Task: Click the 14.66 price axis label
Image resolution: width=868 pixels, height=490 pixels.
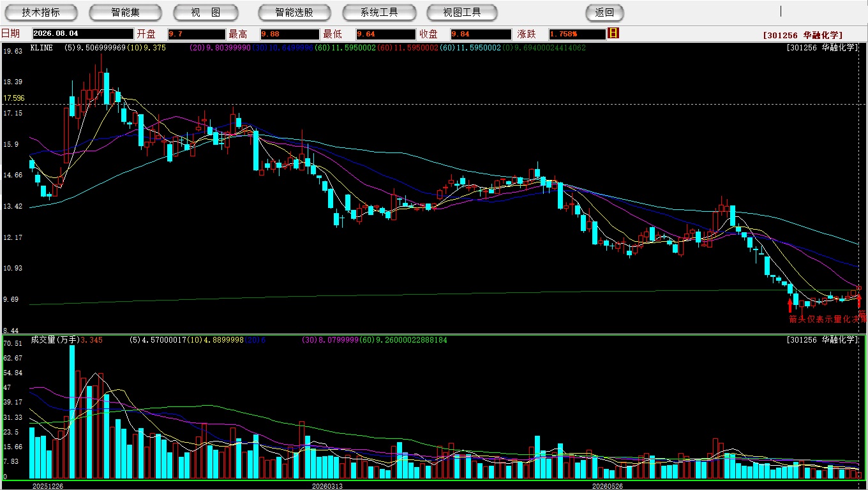Action: (x=13, y=175)
